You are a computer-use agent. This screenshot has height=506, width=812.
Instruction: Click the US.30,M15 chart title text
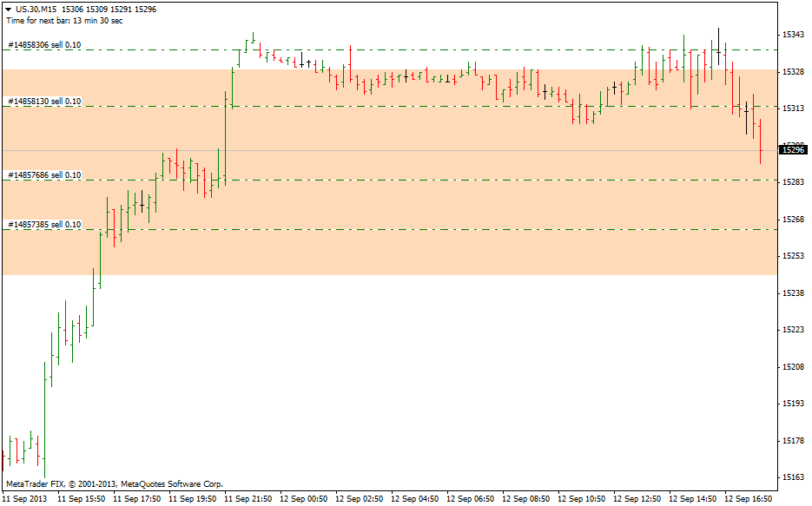[x=37, y=10]
